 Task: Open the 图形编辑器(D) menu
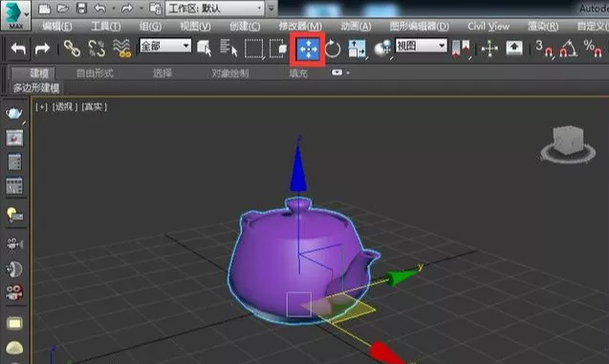pyautogui.click(x=419, y=27)
